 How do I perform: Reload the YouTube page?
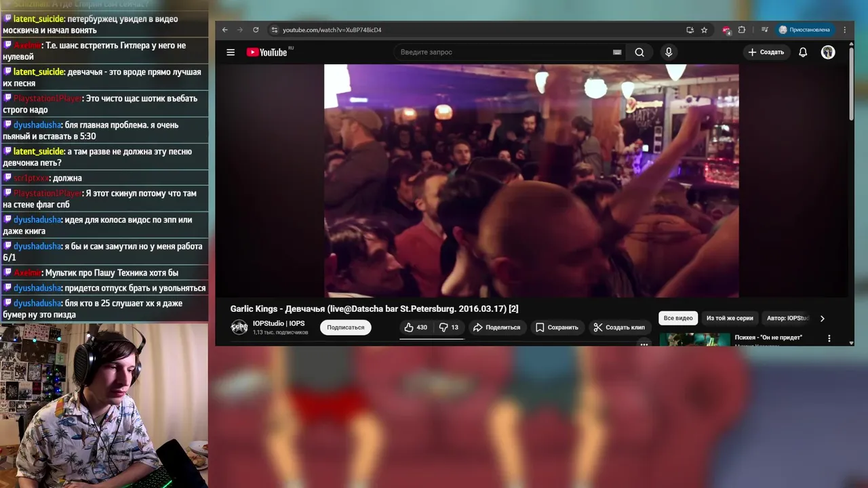point(256,30)
